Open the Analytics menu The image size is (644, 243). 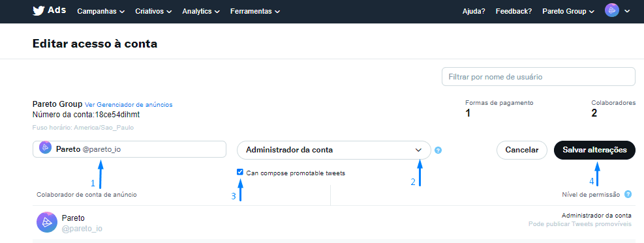(x=201, y=12)
